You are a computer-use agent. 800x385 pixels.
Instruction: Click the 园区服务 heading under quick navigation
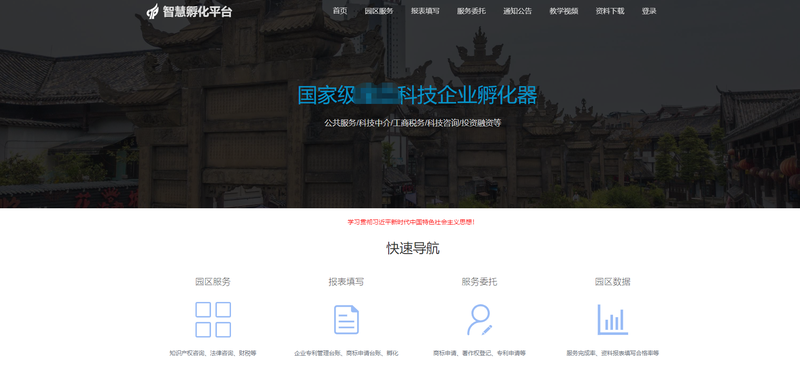pyautogui.click(x=213, y=281)
